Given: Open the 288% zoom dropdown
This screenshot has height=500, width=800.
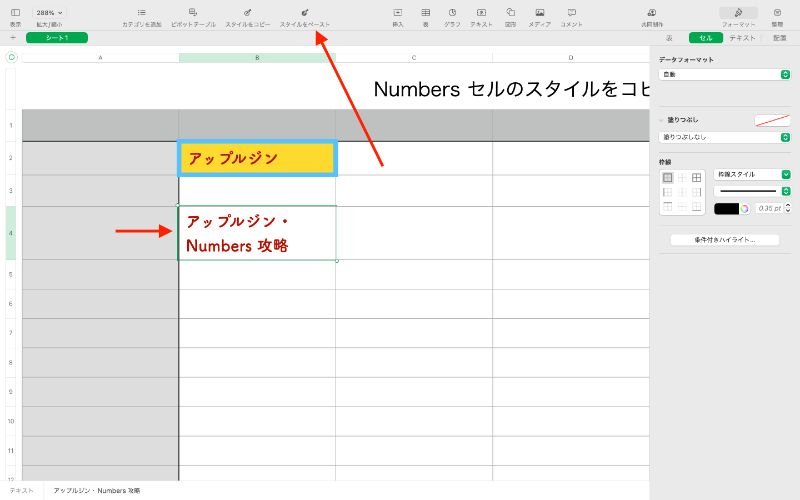Looking at the screenshot, I should 49,12.
